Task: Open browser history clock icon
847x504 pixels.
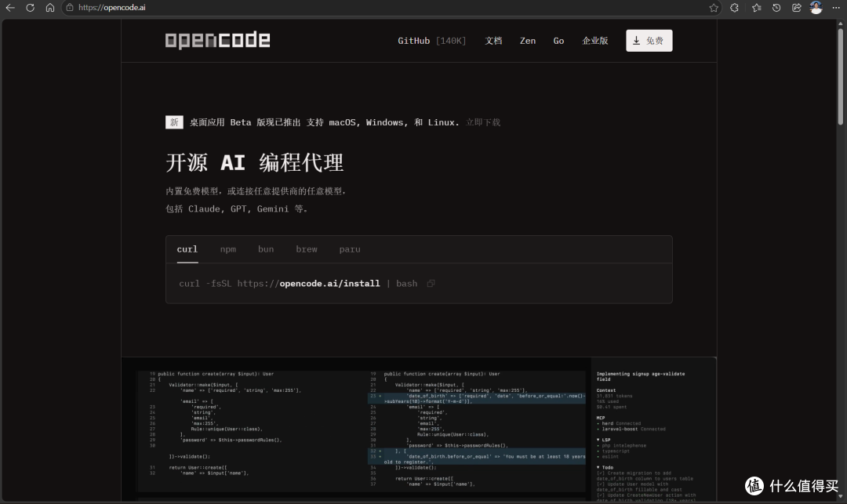Action: click(776, 8)
